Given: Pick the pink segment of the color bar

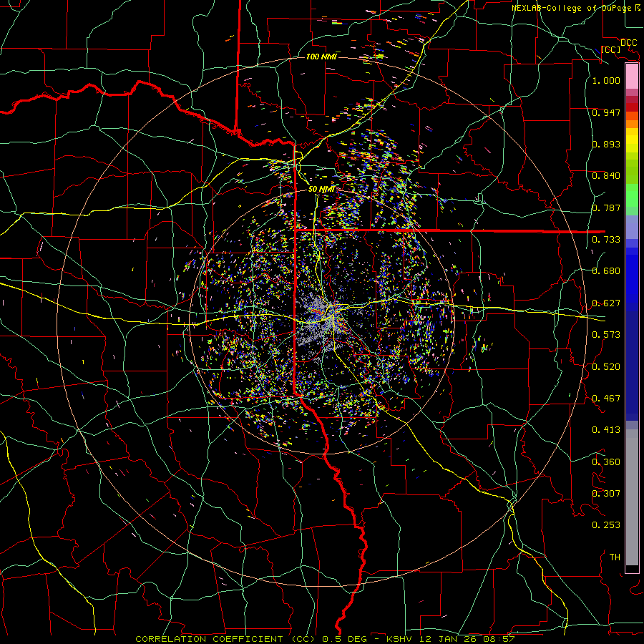Looking at the screenshot, I should click(632, 77).
